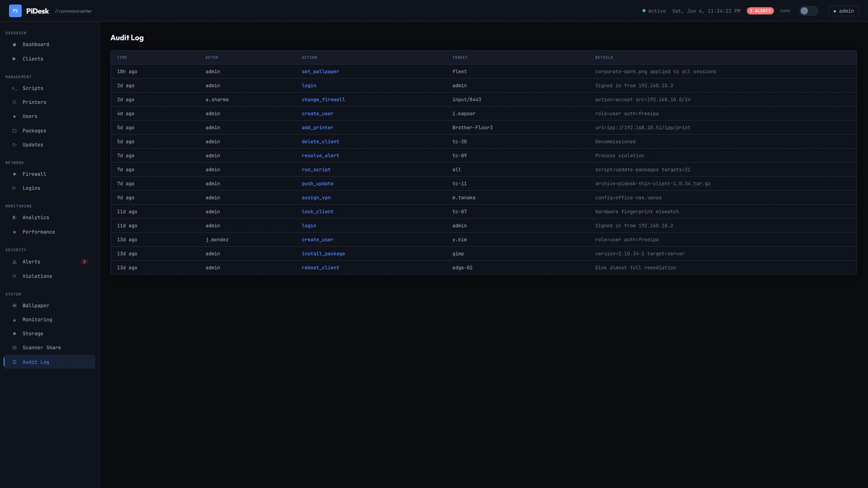Image resolution: width=868 pixels, height=488 pixels.
Task: Click the input/8443 target cell
Action: point(467,100)
